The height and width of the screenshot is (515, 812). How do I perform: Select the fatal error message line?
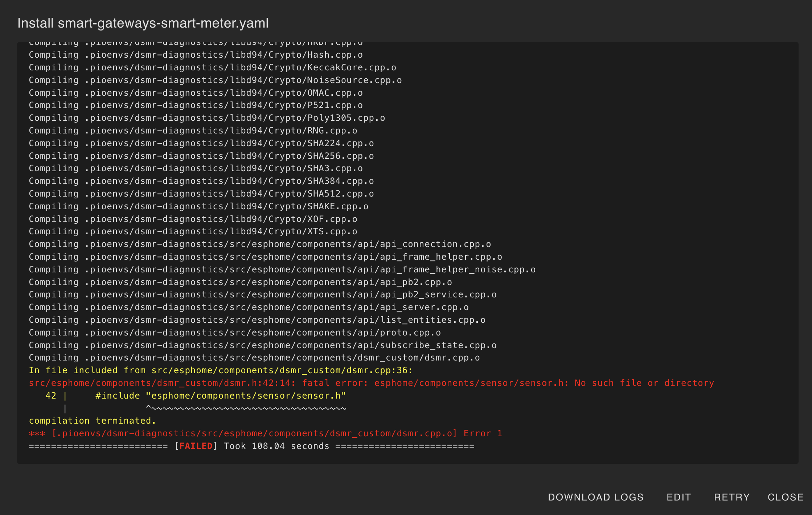[371, 383]
